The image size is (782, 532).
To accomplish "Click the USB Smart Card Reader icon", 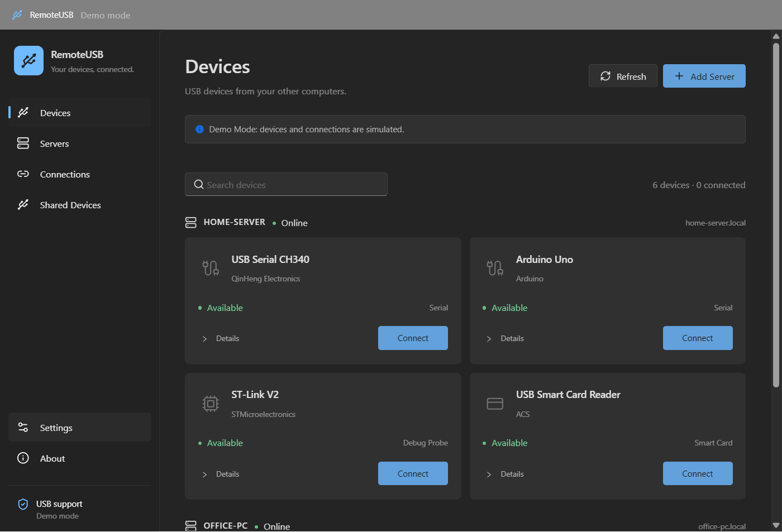I will pos(495,404).
